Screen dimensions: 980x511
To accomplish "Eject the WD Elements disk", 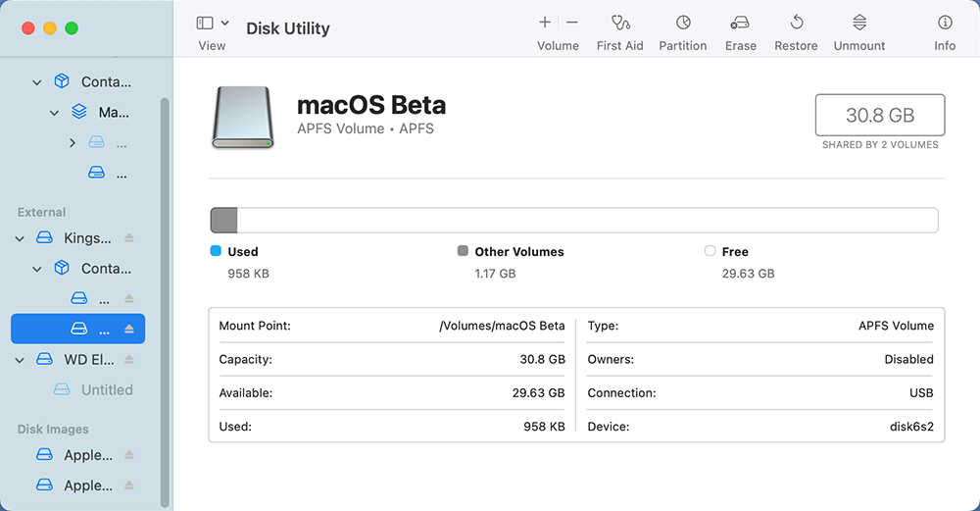I will click(129, 360).
